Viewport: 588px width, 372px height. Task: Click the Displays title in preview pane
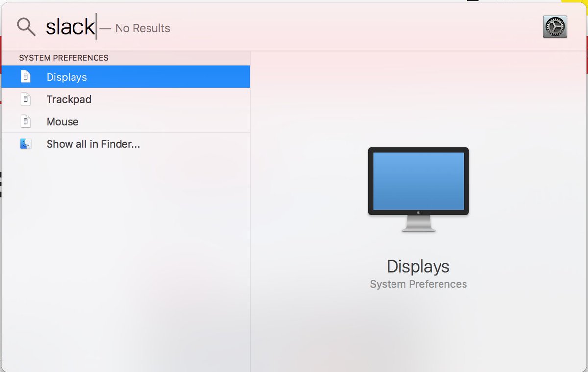[x=418, y=266]
